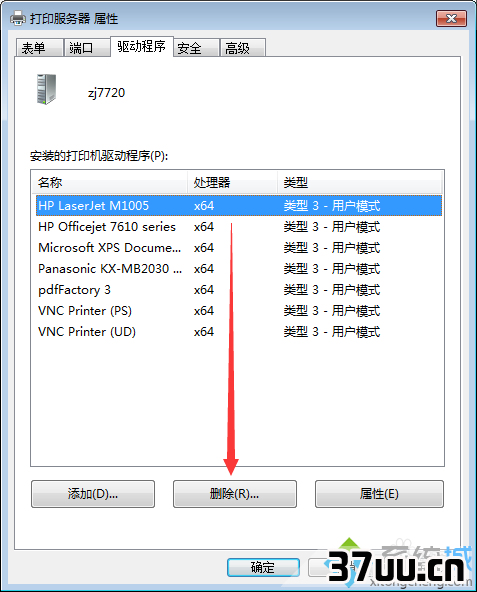477x592 pixels.
Task: Select Panasonic KX-MB2030 driver row
Action: pyautogui.click(x=239, y=269)
